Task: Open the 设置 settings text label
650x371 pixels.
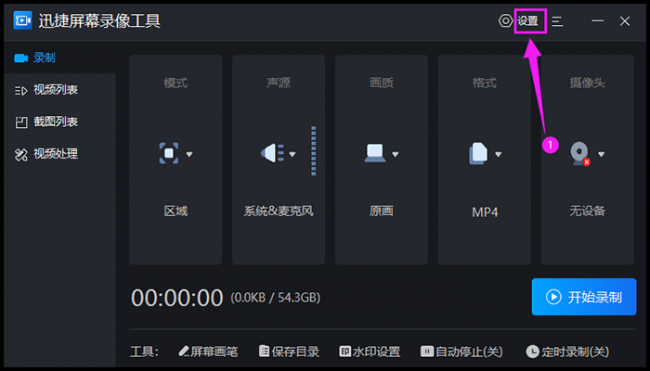Action: tap(528, 21)
